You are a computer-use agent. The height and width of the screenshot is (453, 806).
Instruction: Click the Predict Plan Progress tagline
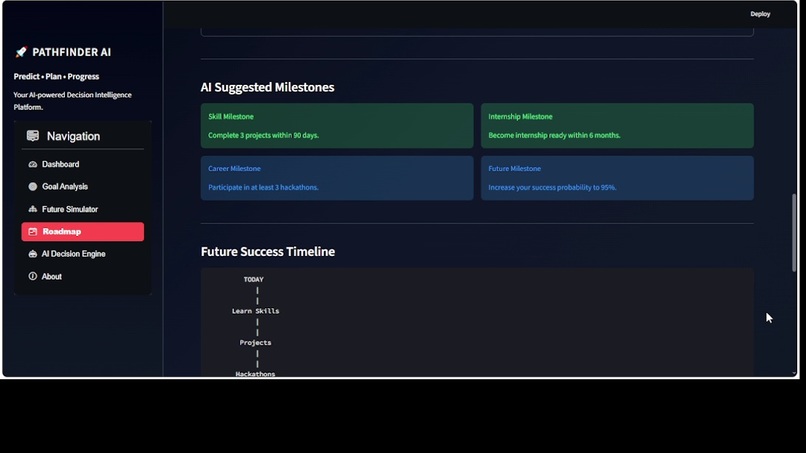coord(56,77)
